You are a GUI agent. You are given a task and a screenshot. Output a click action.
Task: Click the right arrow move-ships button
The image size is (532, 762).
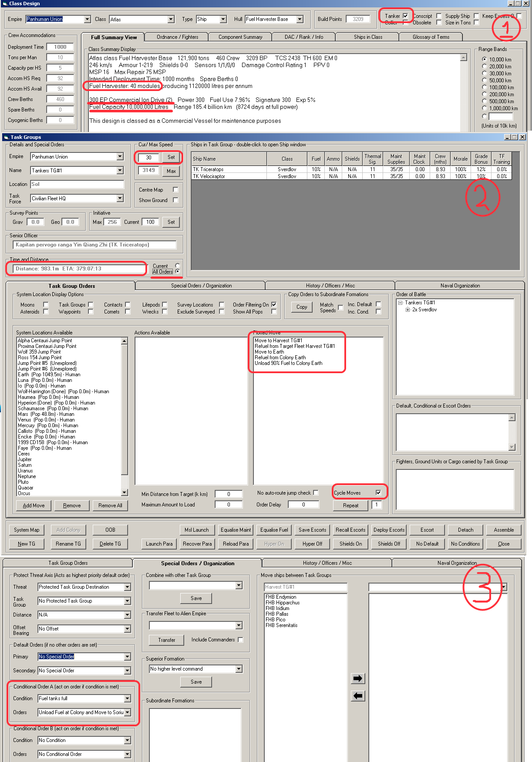click(x=358, y=678)
